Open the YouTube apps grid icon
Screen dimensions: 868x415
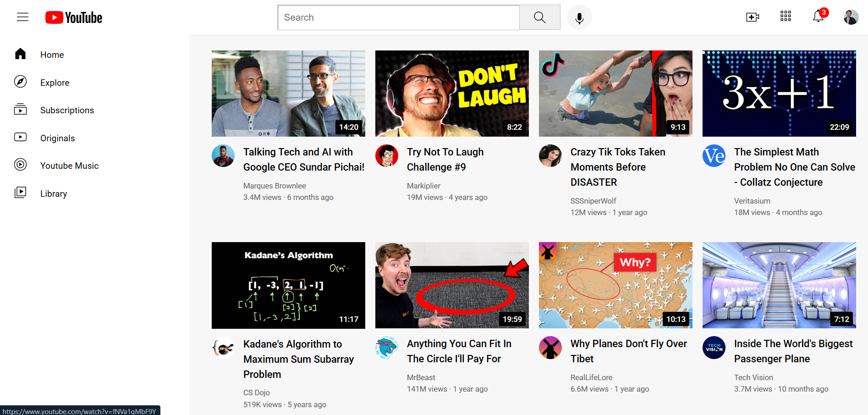click(x=785, y=17)
